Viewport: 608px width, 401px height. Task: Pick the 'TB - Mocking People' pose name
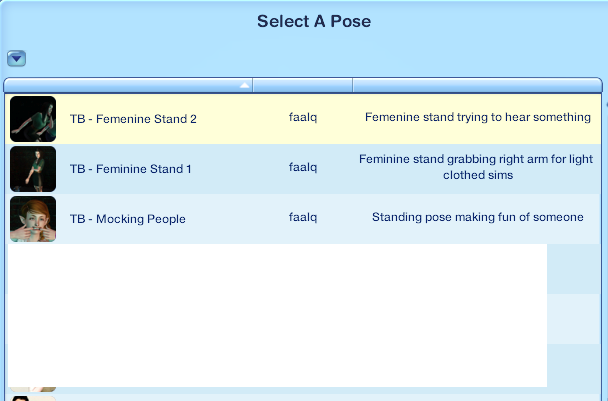point(127,219)
